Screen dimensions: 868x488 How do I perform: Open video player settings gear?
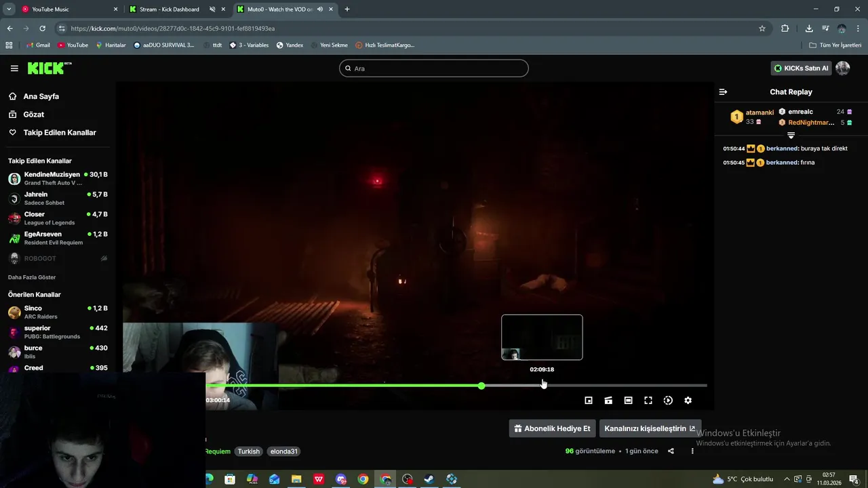(688, 401)
